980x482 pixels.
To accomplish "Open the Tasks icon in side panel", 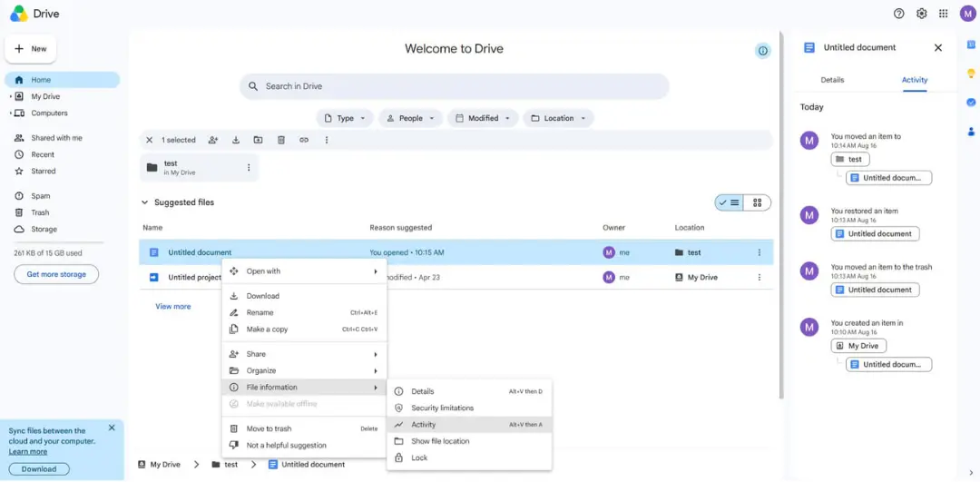I will click(971, 102).
